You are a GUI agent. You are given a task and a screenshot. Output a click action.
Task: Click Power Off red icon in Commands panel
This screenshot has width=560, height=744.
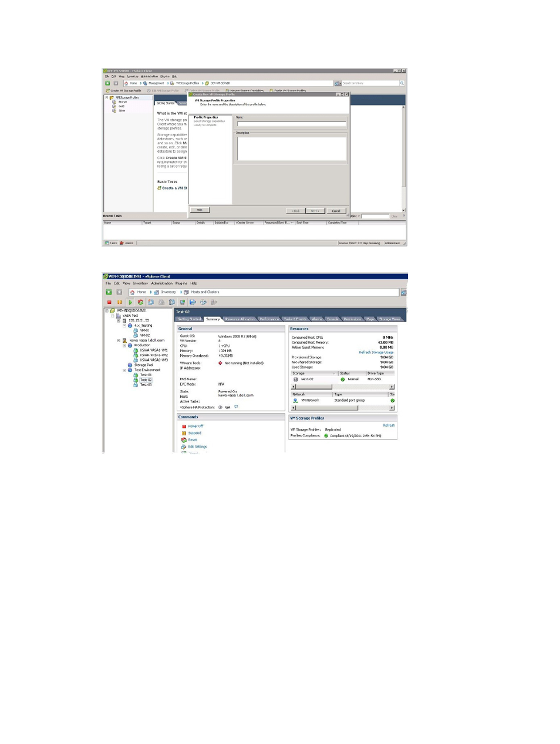click(184, 427)
